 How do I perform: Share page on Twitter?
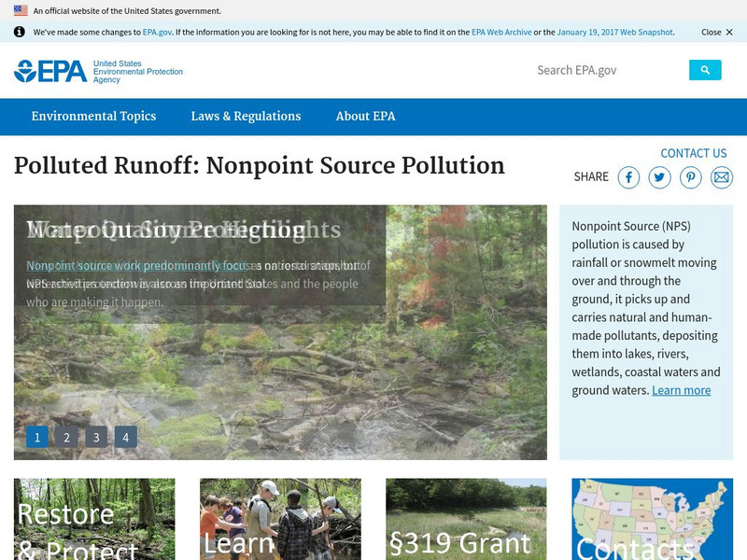(660, 177)
